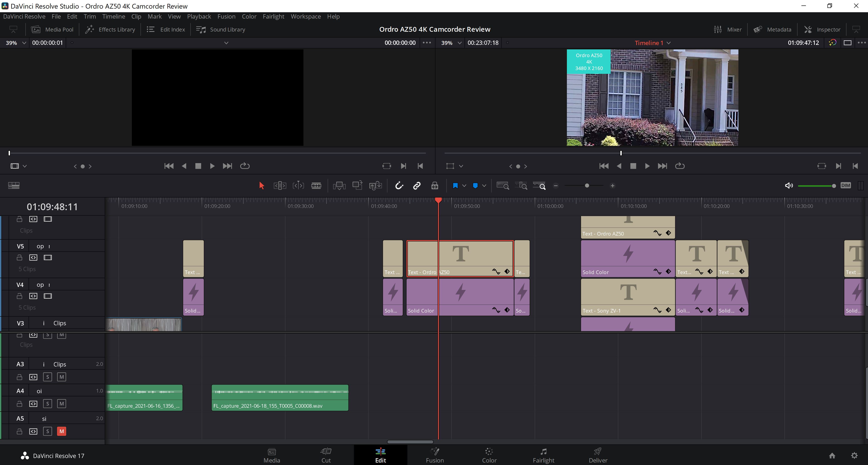Open the Metadata panel
The height and width of the screenshot is (465, 868).
(772, 29)
